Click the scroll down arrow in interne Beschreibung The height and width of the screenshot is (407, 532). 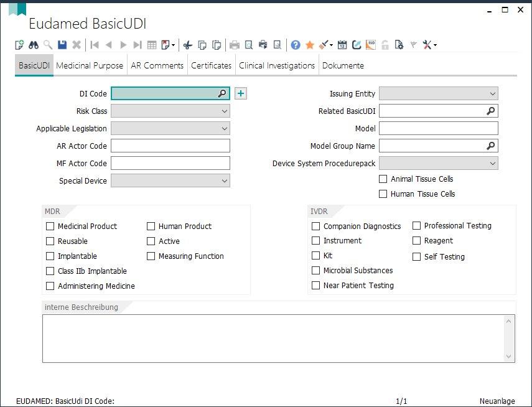(x=508, y=356)
